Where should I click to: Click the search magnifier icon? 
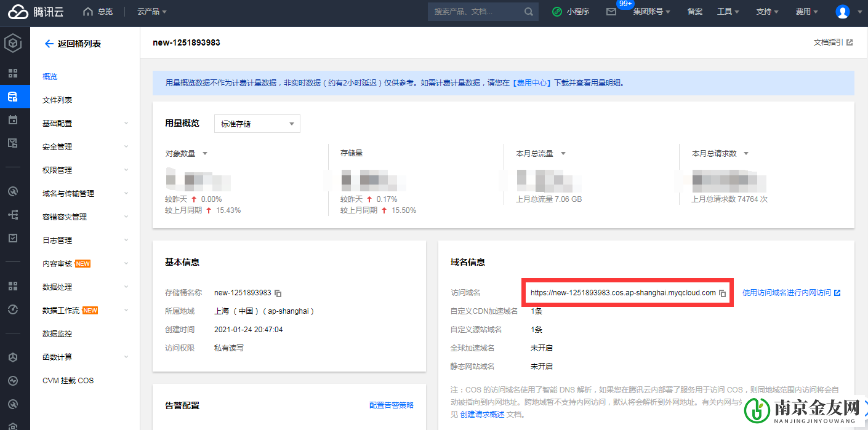528,11
